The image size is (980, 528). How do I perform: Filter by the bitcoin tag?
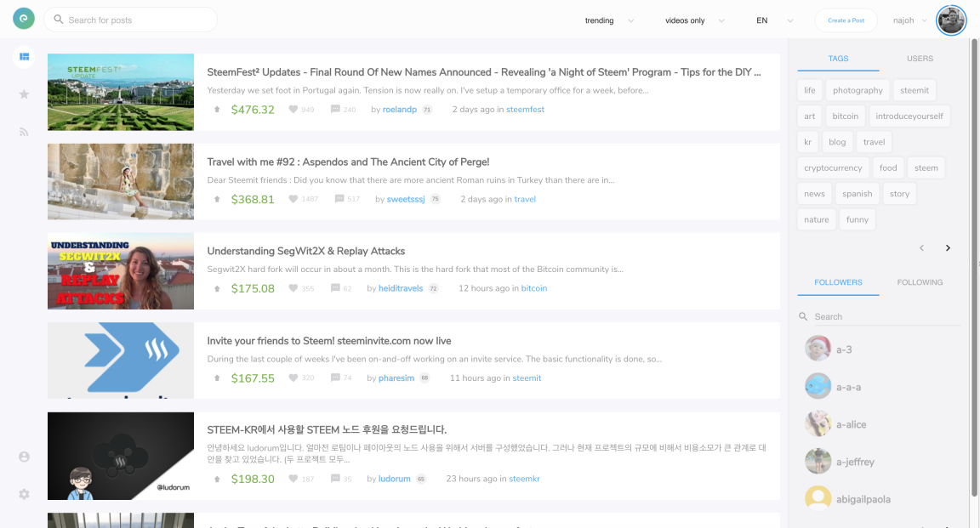pyautogui.click(x=845, y=116)
